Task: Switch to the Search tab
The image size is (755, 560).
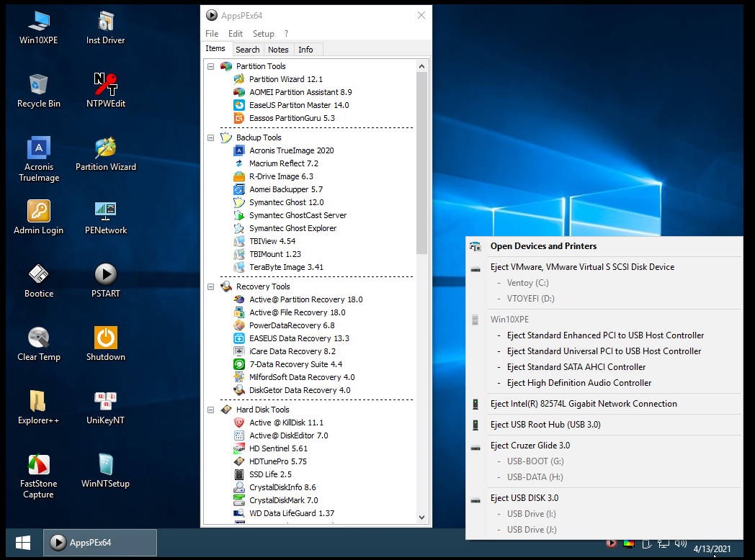Action: (248, 50)
